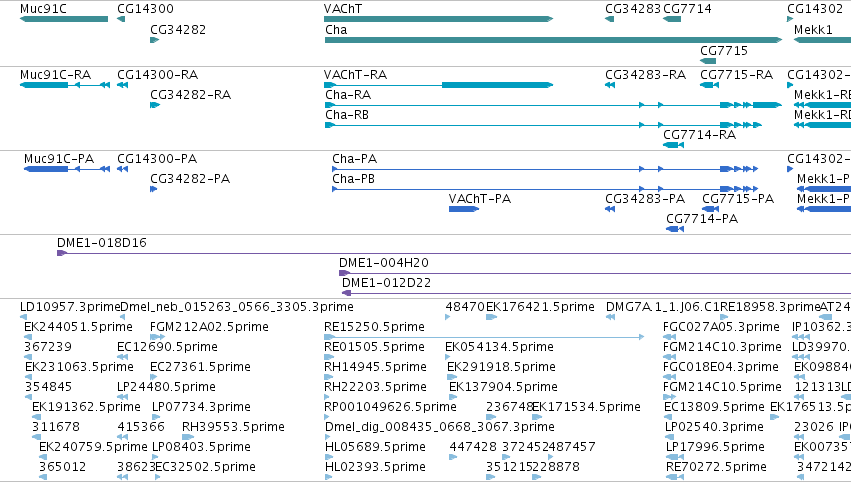Click the EC13809.5prime EST label
This screenshot has height=482, width=851.
[714, 407]
